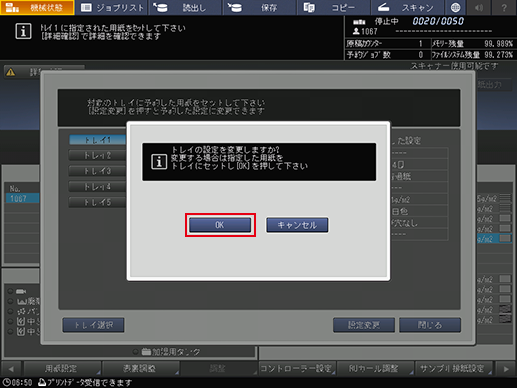Click the 原稿カウンター value
The image size is (517, 388).
coord(421,44)
